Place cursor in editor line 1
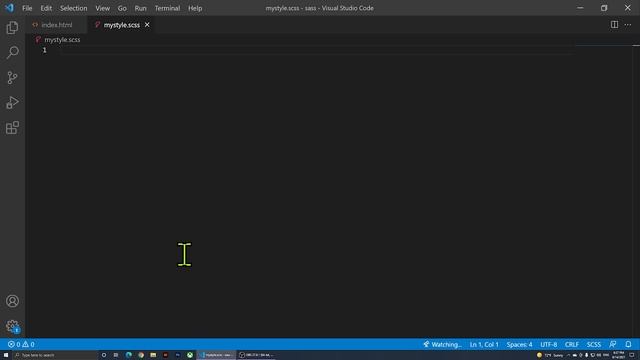 pos(318,50)
